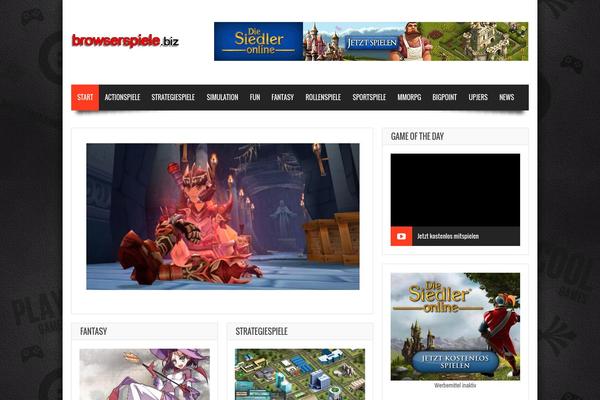Open the ACTIONSPIELE menu item
Screen dimensions: 600x400
click(x=122, y=97)
